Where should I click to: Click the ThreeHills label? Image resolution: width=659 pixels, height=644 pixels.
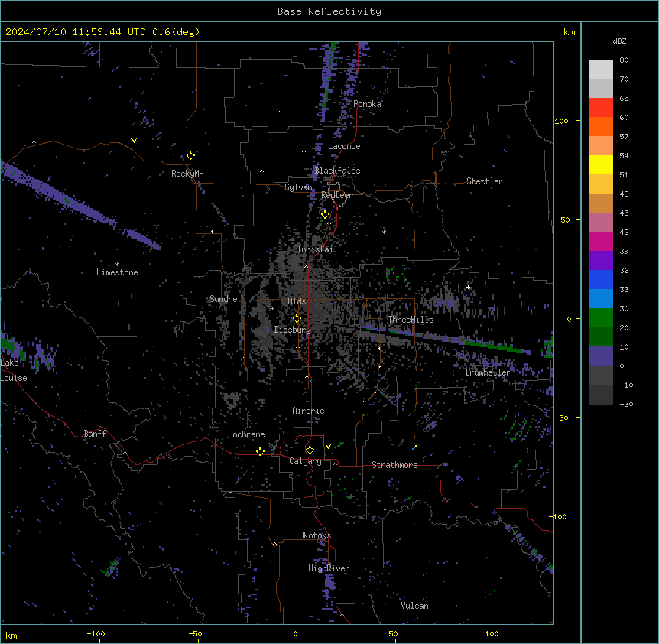[x=411, y=320]
